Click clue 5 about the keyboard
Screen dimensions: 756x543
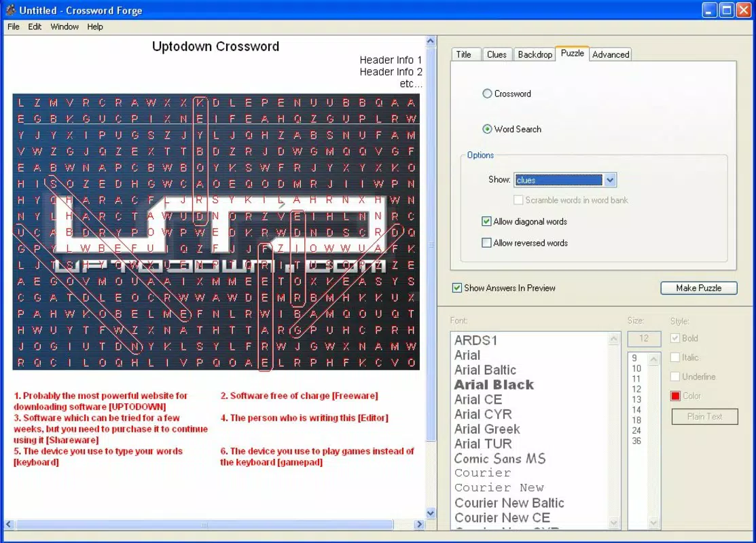click(98, 457)
